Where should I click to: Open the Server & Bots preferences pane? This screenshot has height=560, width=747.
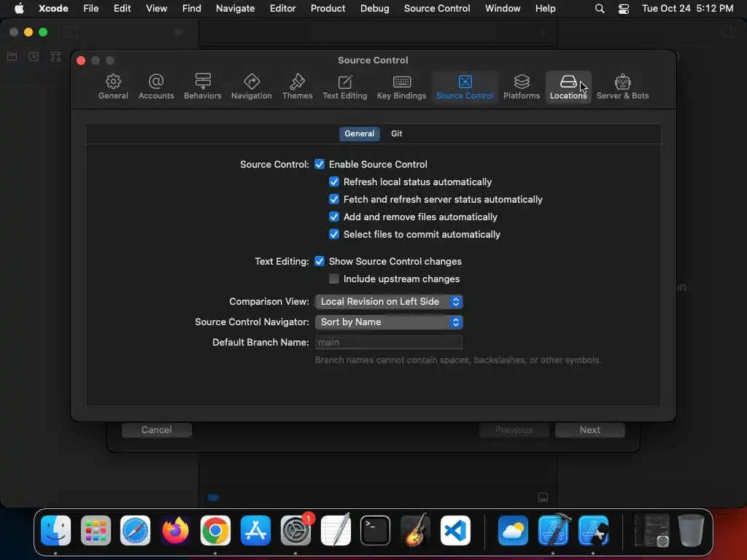click(623, 87)
